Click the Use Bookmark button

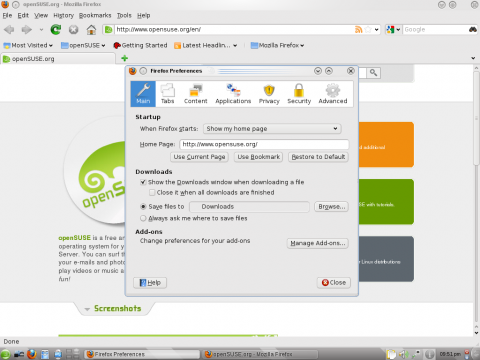259,157
